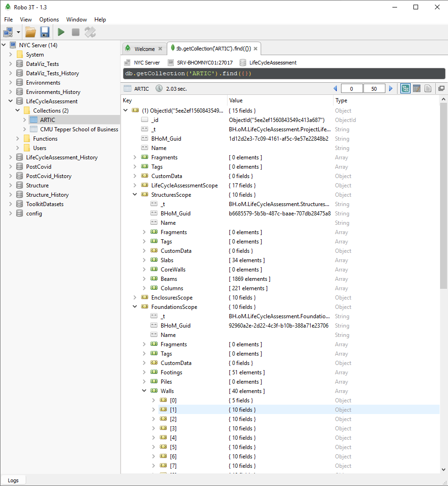Click the Open file folder icon
The width and height of the screenshot is (448, 486).
pyautogui.click(x=30, y=32)
